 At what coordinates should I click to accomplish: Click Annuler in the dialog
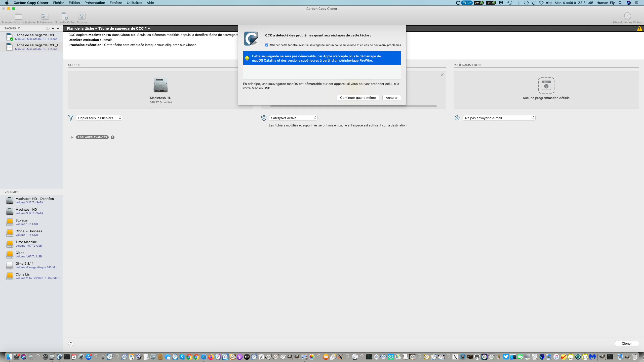tap(392, 98)
